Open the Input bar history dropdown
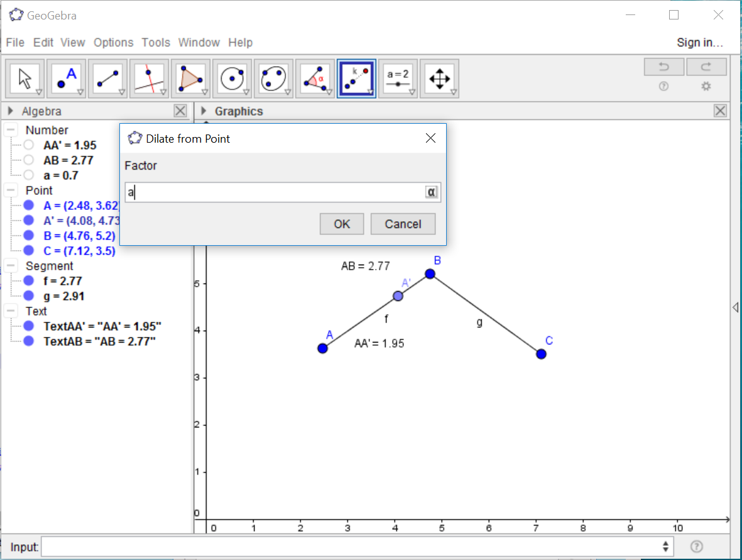Image resolution: width=742 pixels, height=560 pixels. click(x=665, y=547)
